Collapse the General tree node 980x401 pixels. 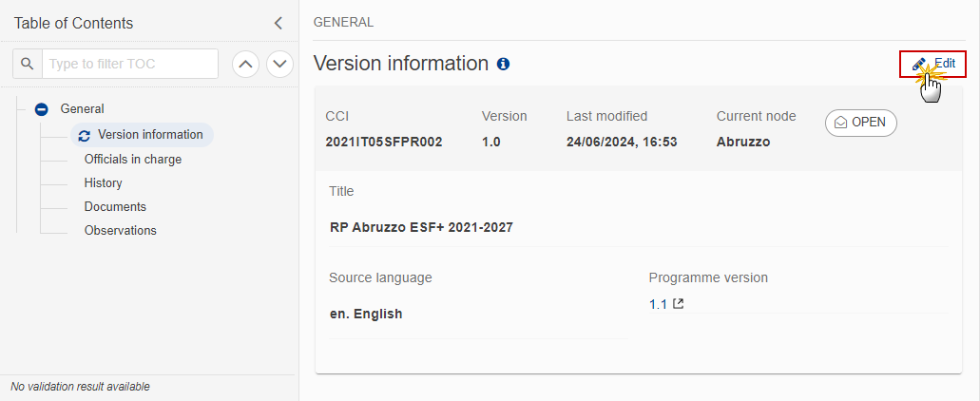[41, 109]
